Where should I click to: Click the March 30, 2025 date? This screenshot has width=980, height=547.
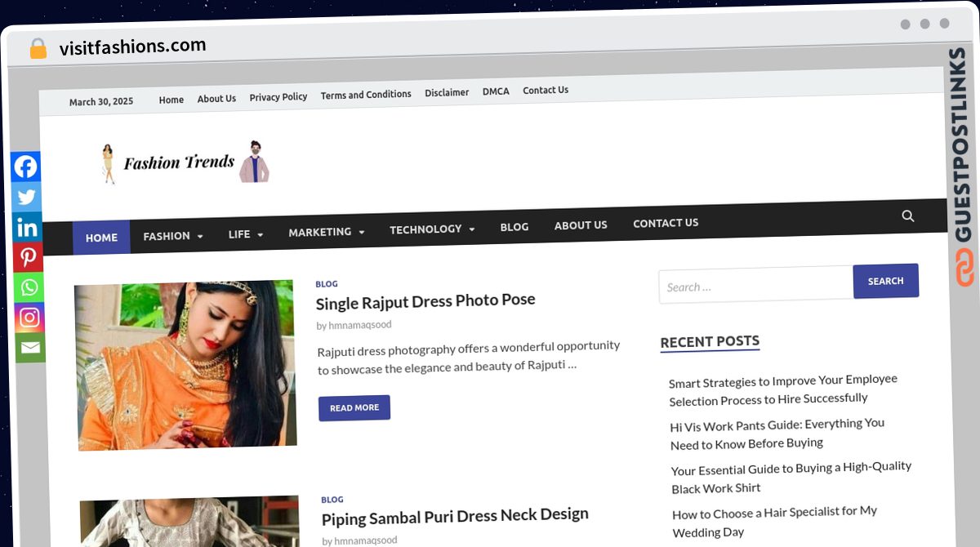[101, 102]
